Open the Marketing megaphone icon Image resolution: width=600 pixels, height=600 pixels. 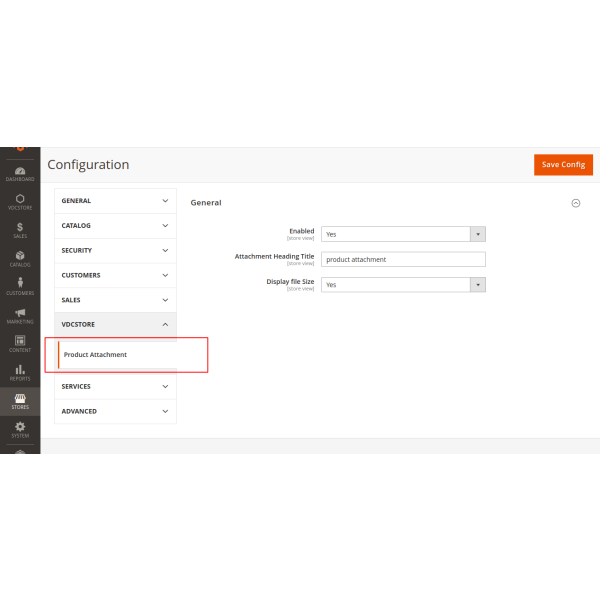[x=20, y=314]
